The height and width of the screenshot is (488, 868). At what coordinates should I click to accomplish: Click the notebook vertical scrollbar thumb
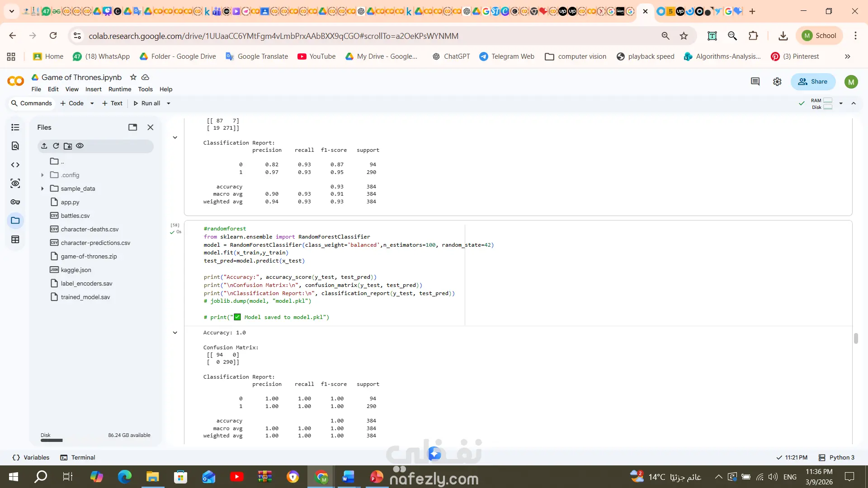[x=856, y=338]
